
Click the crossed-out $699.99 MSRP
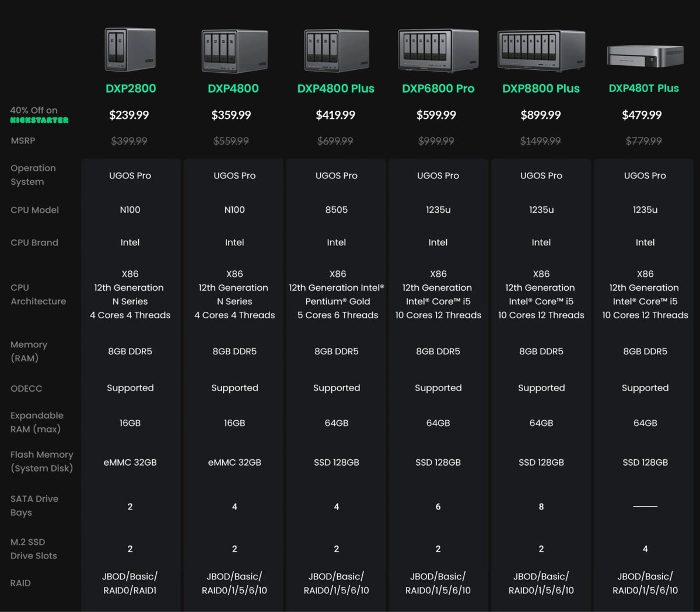335,141
